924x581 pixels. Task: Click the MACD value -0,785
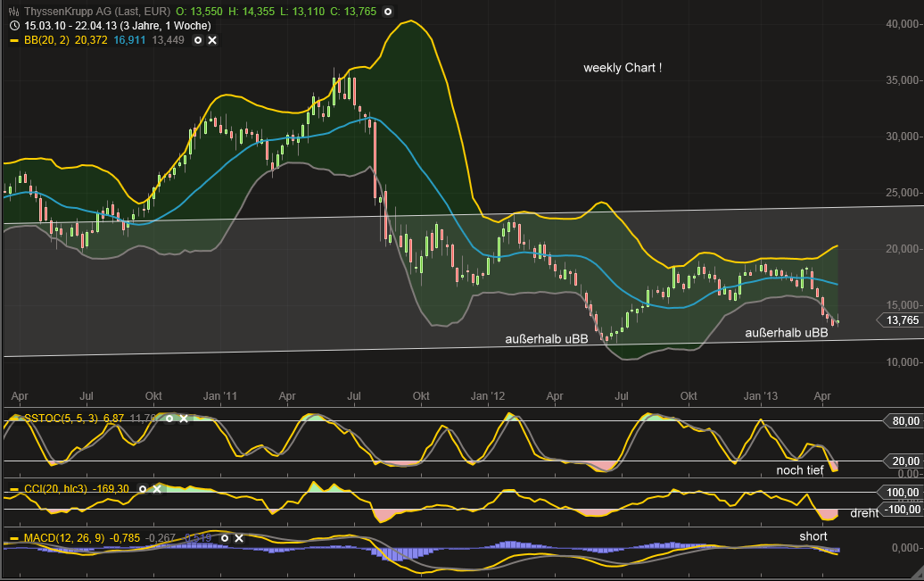pyautogui.click(x=124, y=538)
